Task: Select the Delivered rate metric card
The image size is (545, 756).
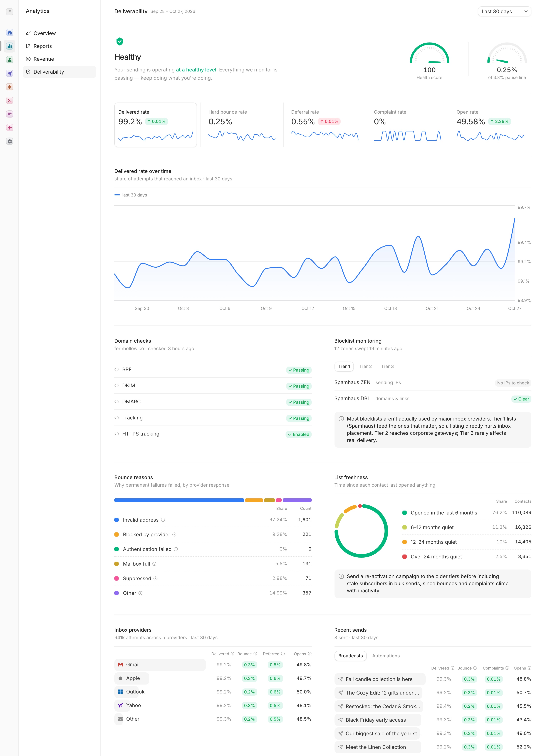Action: click(x=156, y=125)
